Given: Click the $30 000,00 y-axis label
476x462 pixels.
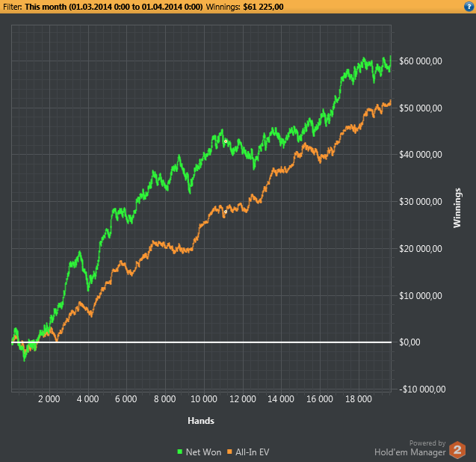Looking at the screenshot, I should (x=421, y=202).
